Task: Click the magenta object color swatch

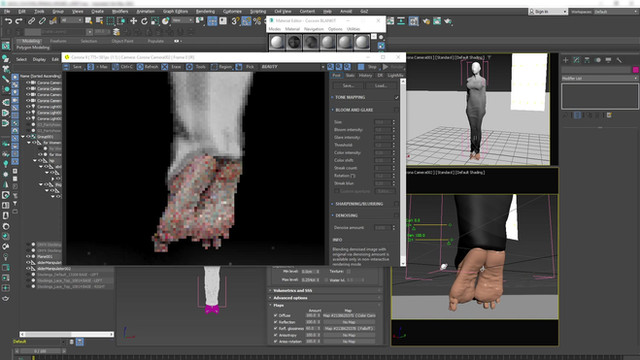Action: click(x=636, y=70)
